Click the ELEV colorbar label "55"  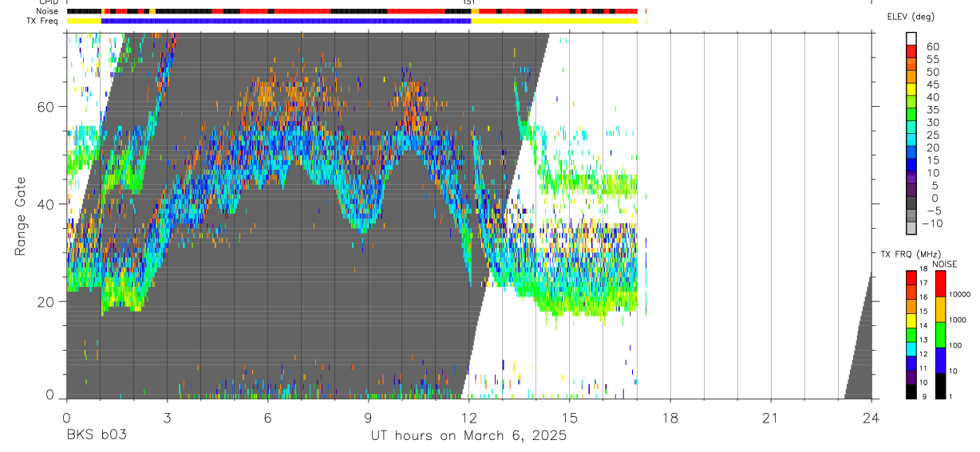932,59
